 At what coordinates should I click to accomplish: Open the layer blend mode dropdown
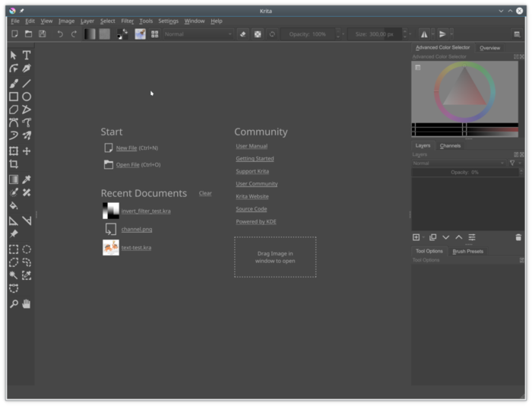pyautogui.click(x=458, y=163)
